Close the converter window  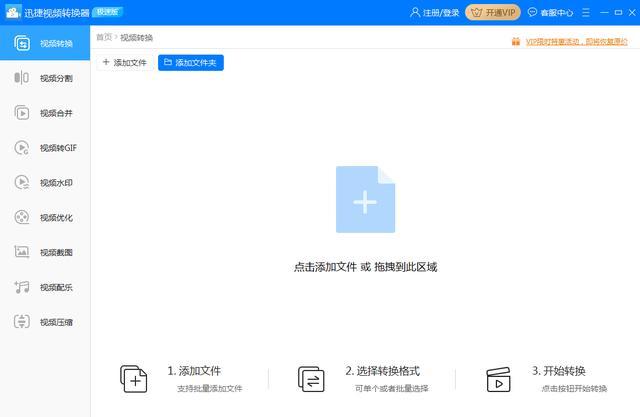click(632, 13)
